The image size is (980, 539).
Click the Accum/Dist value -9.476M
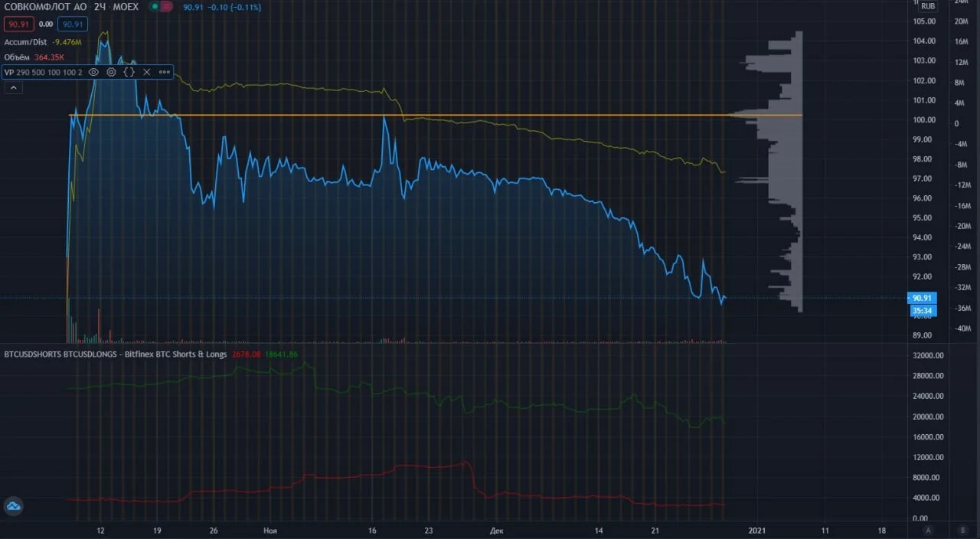click(68, 41)
